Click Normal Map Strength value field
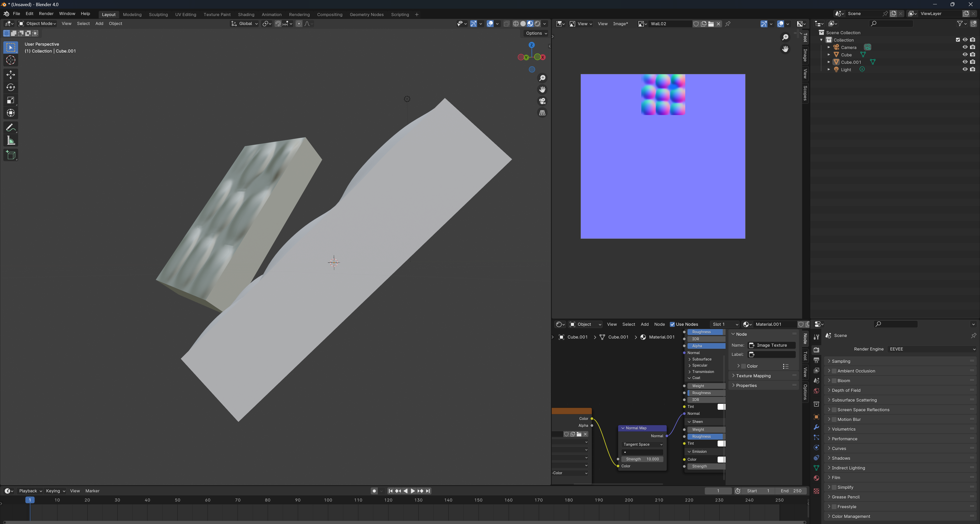The width and height of the screenshot is (980, 524). coord(643,459)
